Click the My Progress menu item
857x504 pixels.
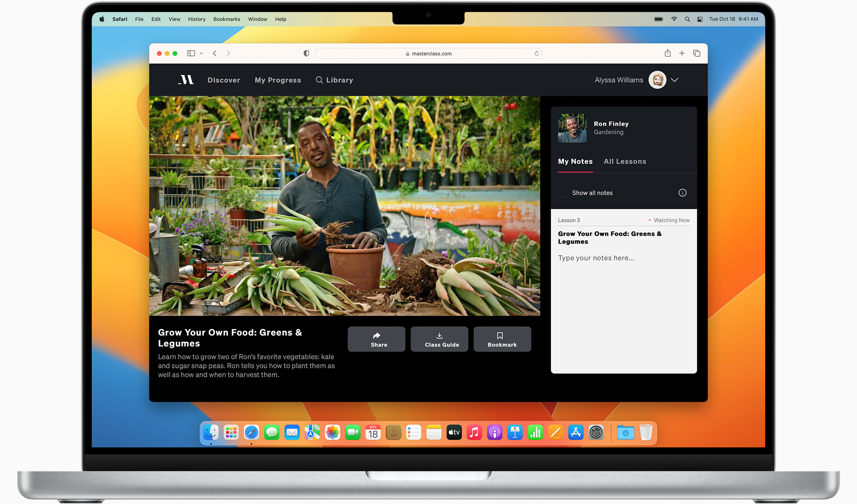click(x=278, y=80)
